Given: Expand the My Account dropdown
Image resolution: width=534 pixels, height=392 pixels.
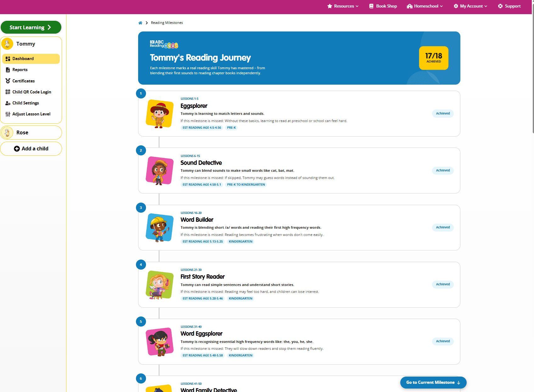Looking at the screenshot, I should [x=470, y=6].
